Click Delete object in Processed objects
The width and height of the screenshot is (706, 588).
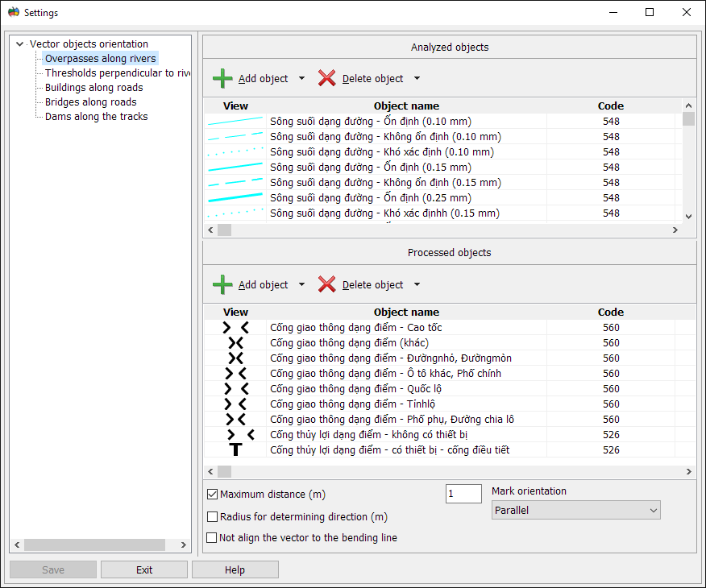(x=372, y=284)
